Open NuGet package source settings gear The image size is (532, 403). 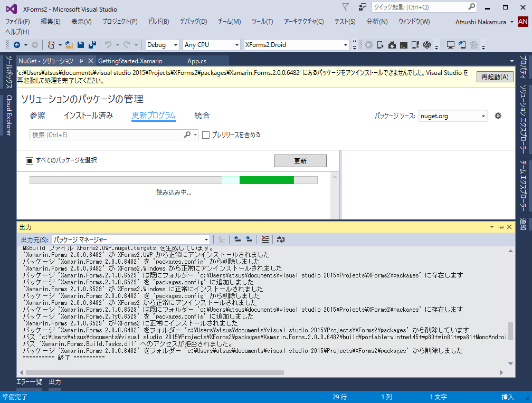point(498,116)
